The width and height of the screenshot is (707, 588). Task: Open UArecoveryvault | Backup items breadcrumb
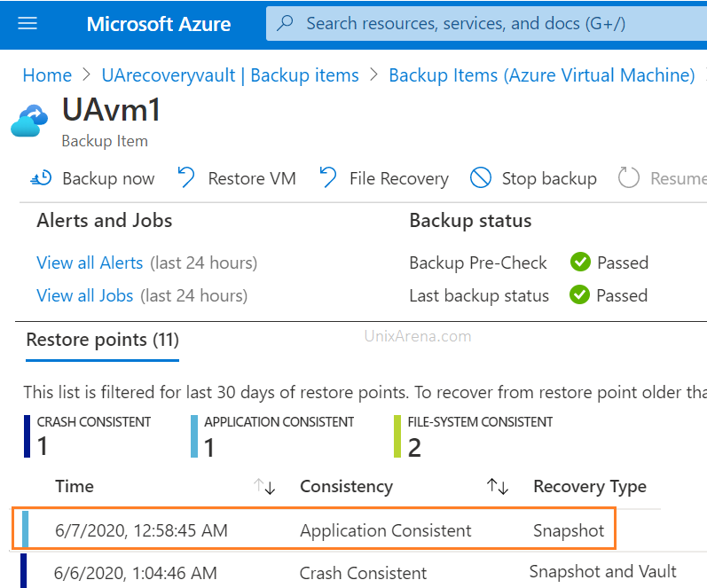(x=230, y=75)
